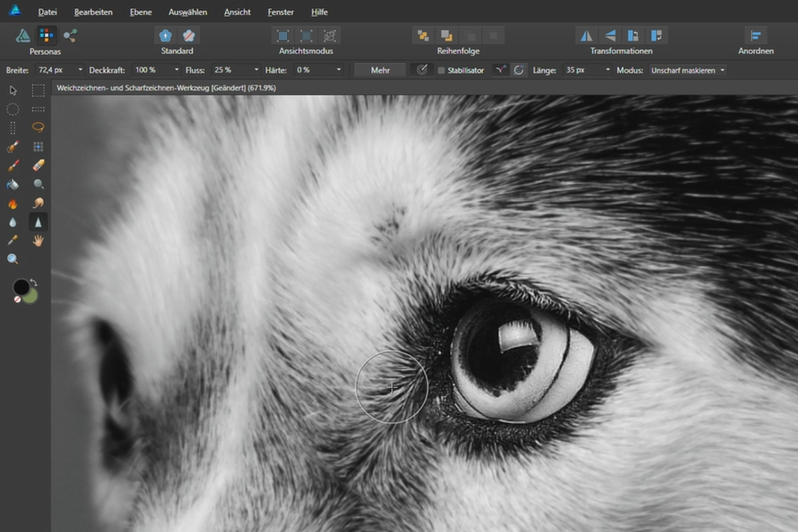Switch to the Designer persona

(23, 35)
